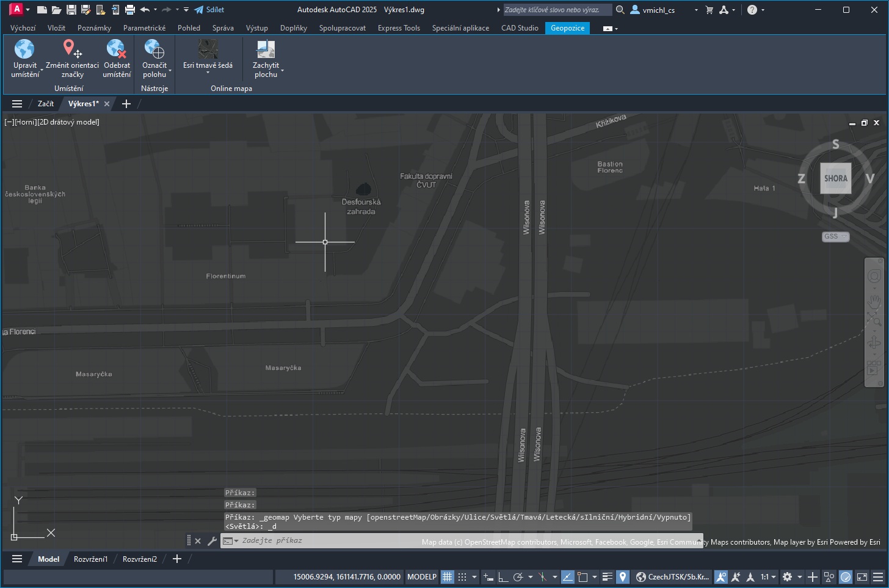Open the workspace switching gear icon

click(x=787, y=577)
